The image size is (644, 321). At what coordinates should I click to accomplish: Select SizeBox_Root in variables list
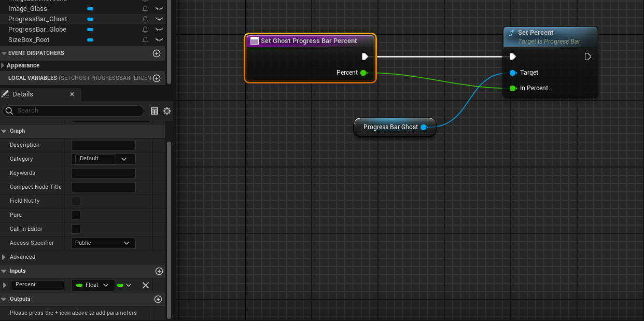point(29,40)
